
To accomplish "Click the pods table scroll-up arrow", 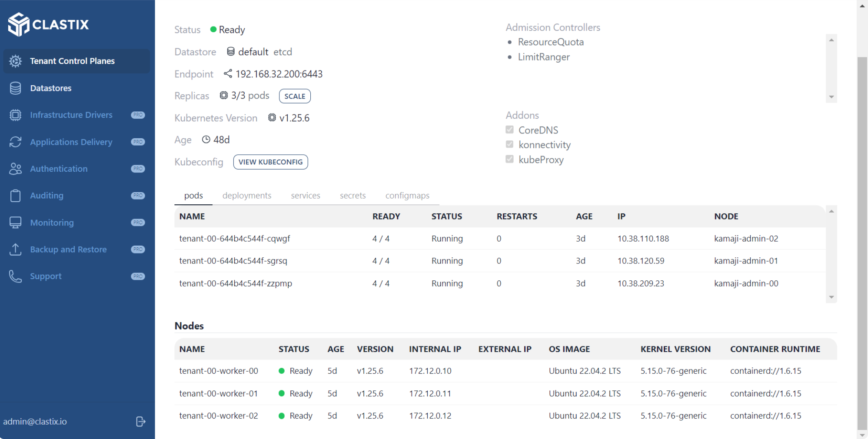I will click(831, 212).
